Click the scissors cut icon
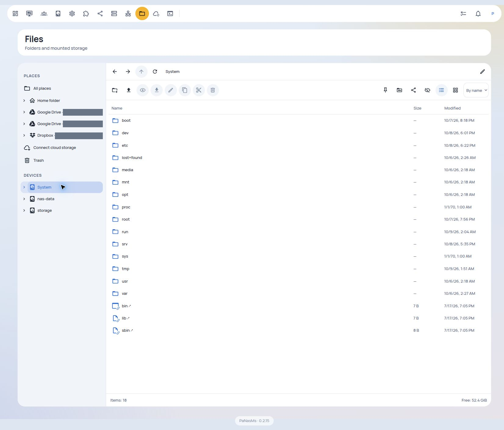The image size is (504, 430). pyautogui.click(x=199, y=90)
